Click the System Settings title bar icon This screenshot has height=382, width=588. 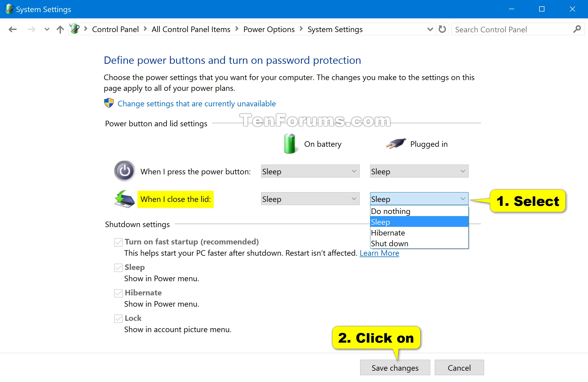point(9,9)
